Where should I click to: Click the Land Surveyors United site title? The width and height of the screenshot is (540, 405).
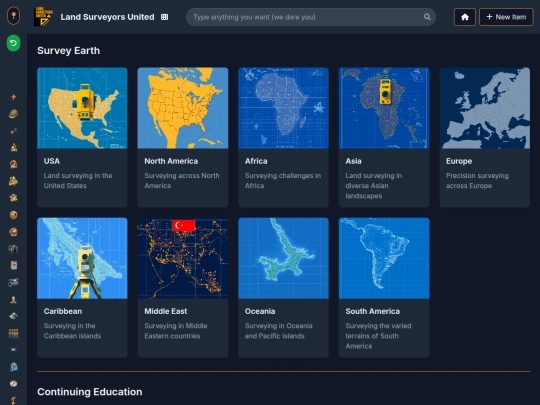107,17
